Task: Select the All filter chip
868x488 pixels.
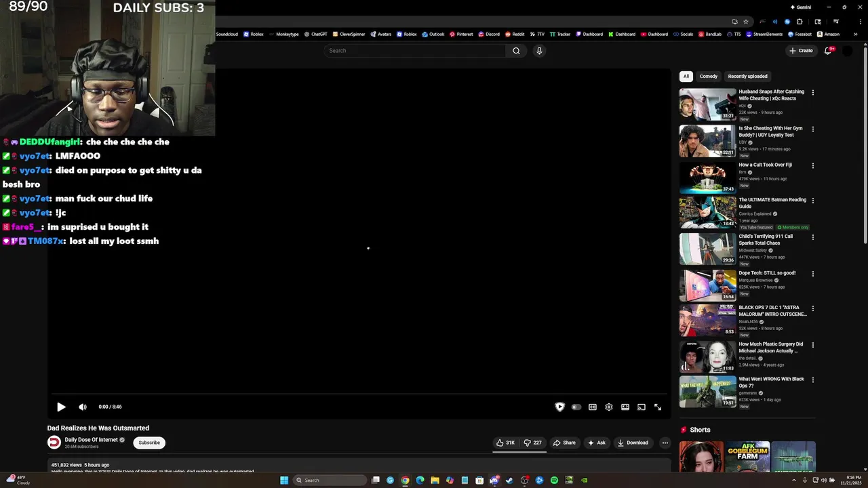Action: [x=686, y=77]
